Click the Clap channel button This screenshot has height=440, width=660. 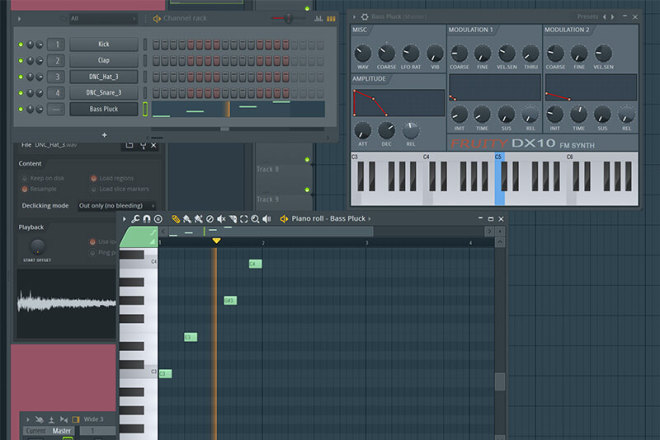(104, 60)
